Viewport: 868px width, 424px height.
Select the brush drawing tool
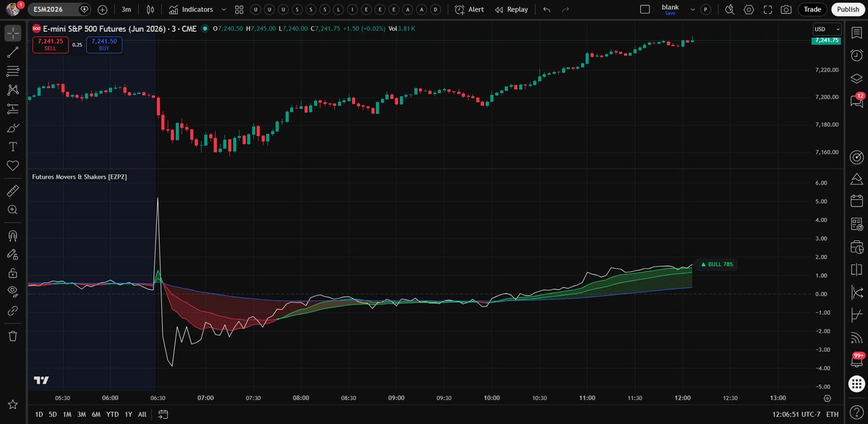click(x=12, y=127)
